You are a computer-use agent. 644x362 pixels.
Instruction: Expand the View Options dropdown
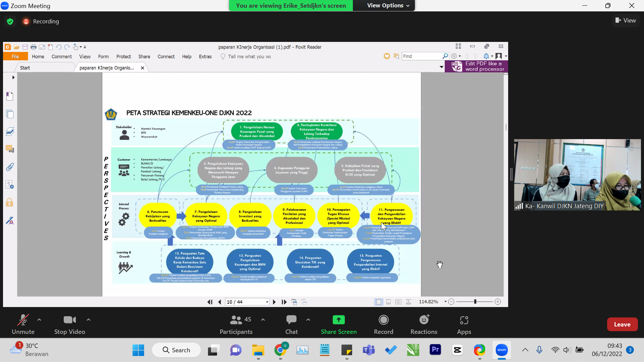tap(388, 5)
